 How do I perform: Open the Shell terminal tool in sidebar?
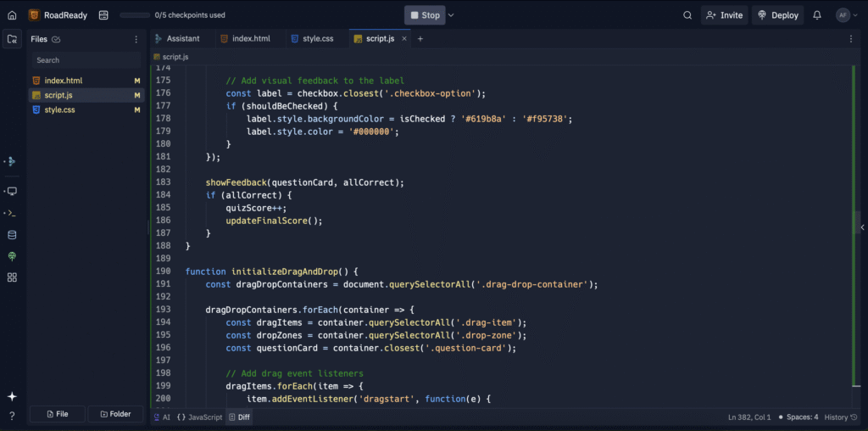(12, 213)
